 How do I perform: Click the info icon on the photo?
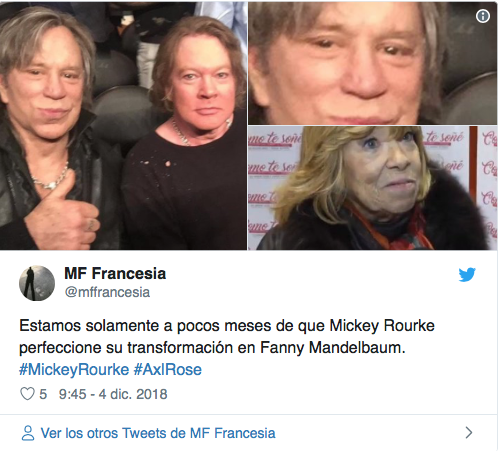coord(482,16)
